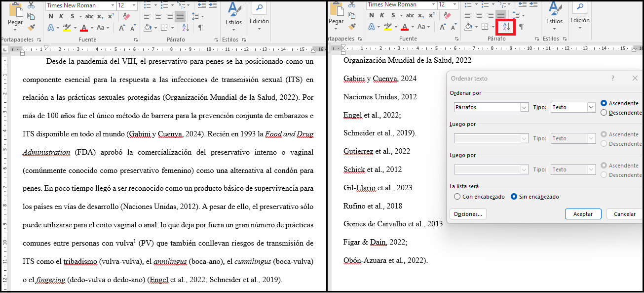This screenshot has width=644, height=293.
Task: Click the format painter brush in left ribbon
Action: 32,28
